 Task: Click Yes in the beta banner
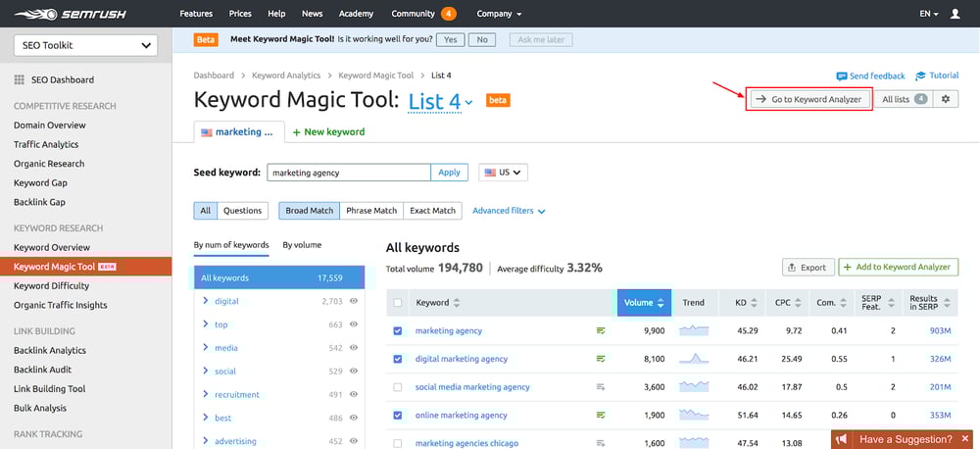[450, 39]
